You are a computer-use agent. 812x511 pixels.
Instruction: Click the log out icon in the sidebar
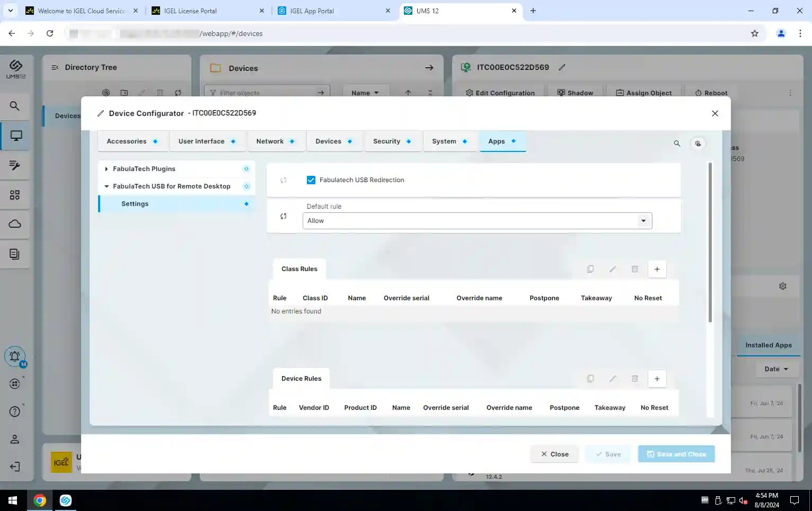[15, 467]
